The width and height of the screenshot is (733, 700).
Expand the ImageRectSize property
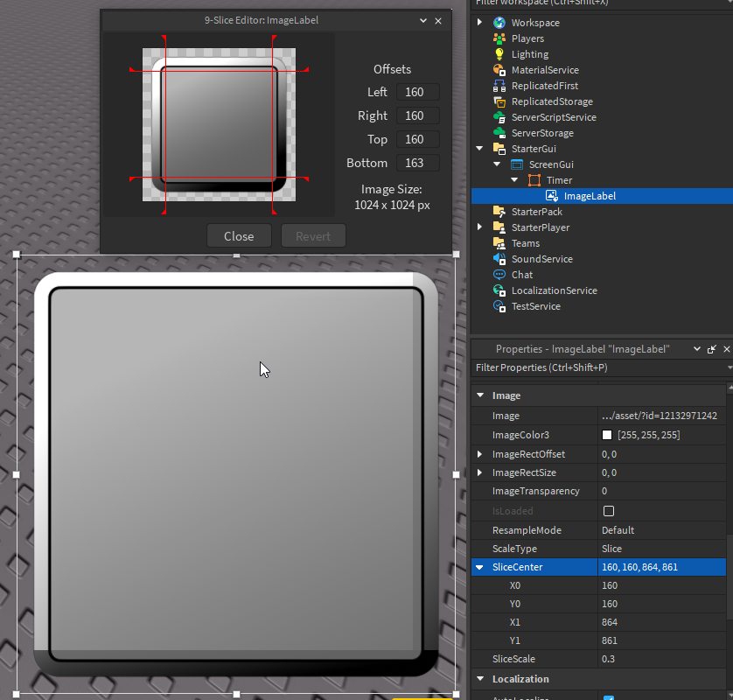(479, 472)
